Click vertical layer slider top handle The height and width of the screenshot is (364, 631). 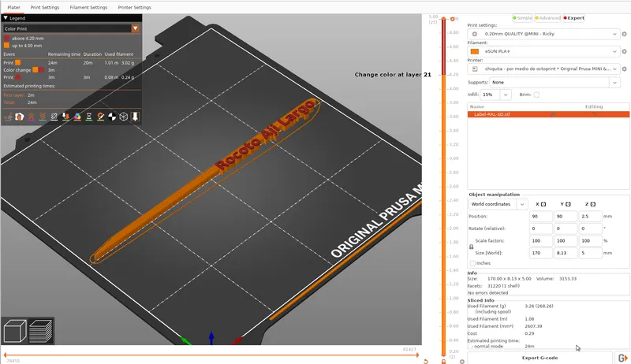444,19
